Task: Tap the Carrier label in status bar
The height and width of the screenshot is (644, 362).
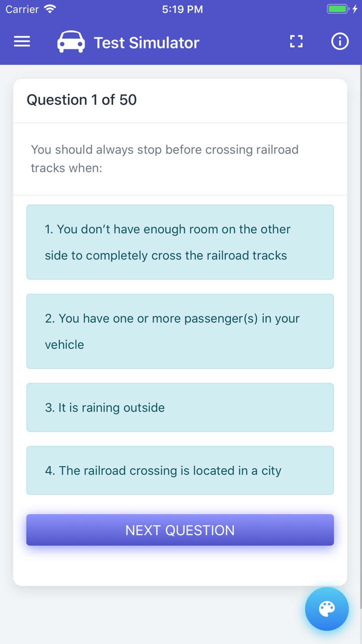Action: click(x=22, y=9)
